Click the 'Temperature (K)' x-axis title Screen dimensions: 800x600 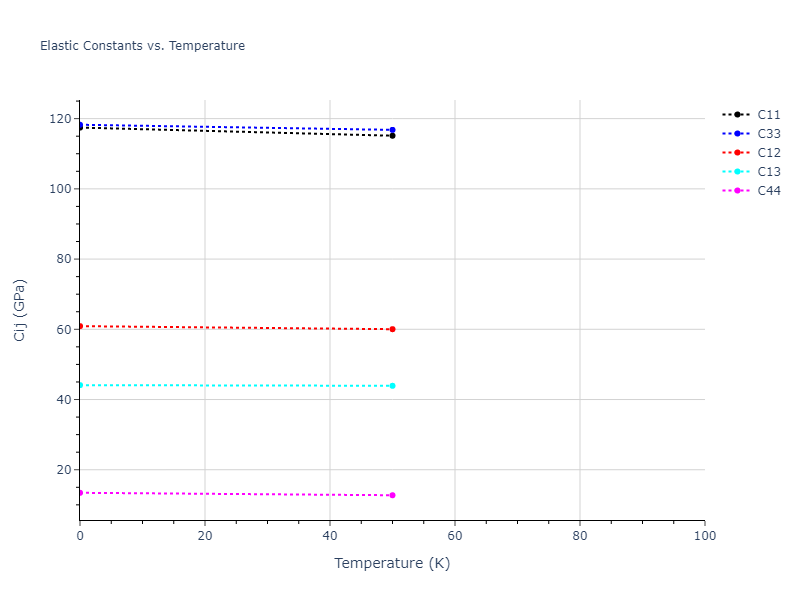pyautogui.click(x=392, y=563)
